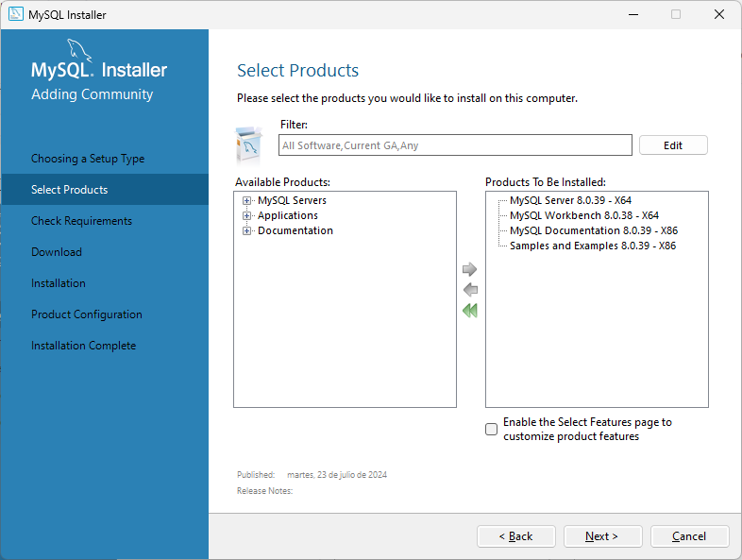The height and width of the screenshot is (560, 742).
Task: Click the Next button
Action: coord(602,536)
